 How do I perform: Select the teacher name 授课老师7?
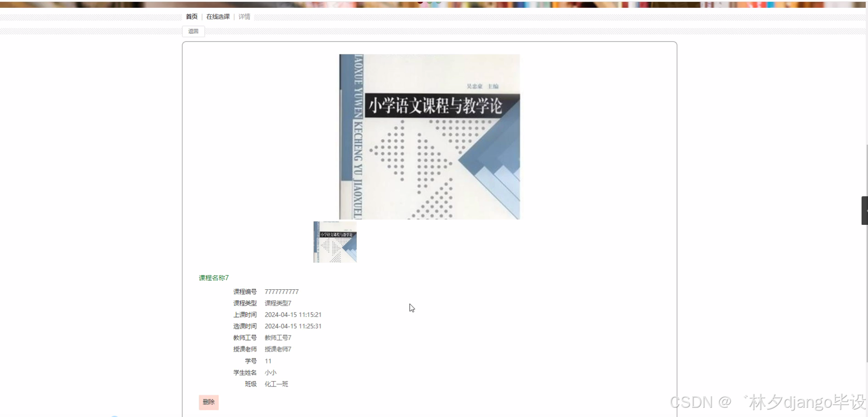pos(278,349)
